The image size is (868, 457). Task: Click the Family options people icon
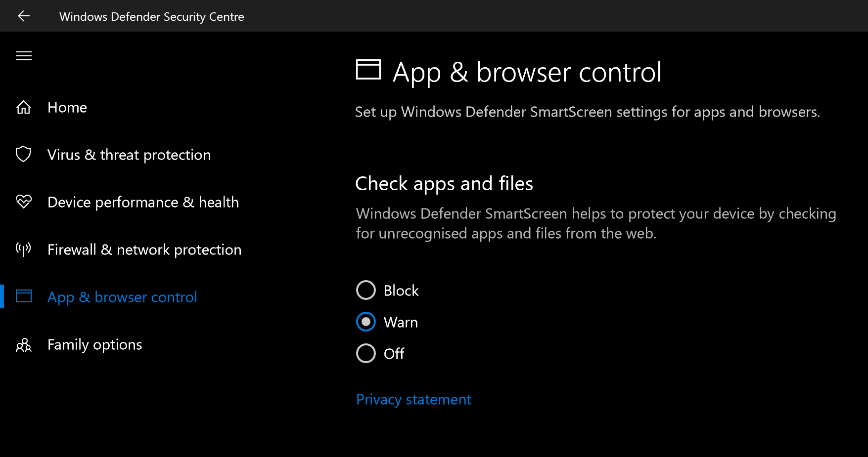click(x=24, y=344)
